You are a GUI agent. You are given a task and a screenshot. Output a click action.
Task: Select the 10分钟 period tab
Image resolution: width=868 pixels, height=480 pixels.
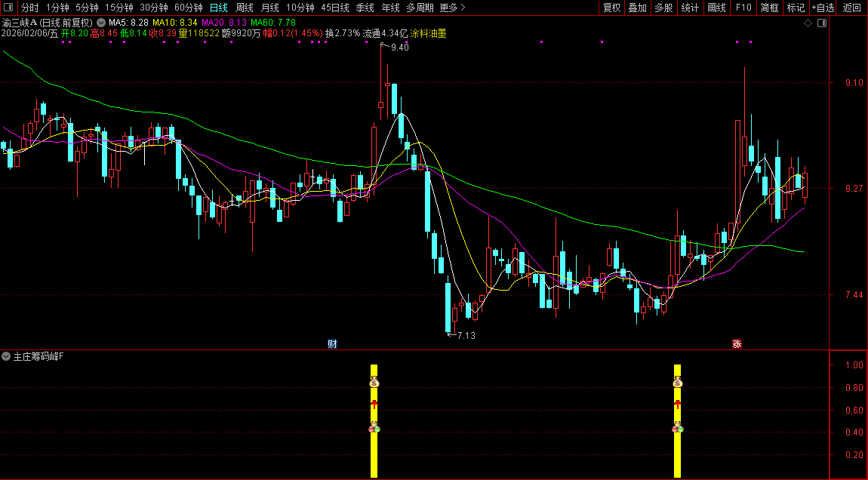tap(300, 8)
